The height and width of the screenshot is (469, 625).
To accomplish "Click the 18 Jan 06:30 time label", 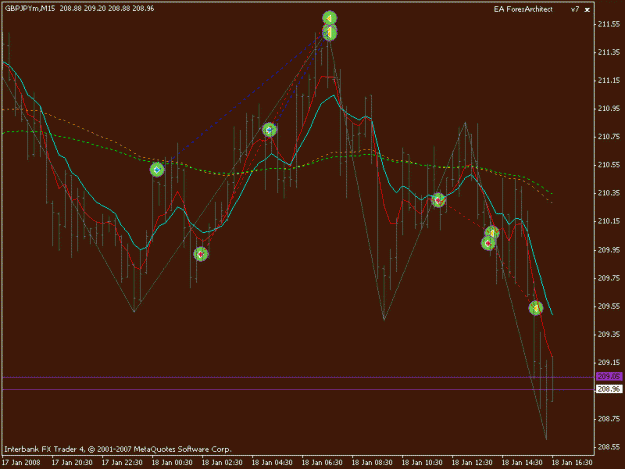I will click(322, 462).
